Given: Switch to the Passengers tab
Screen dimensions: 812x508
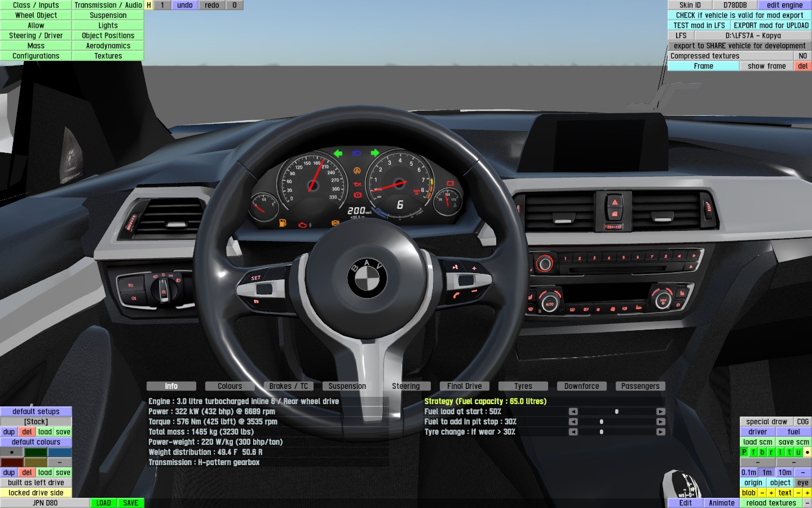Looking at the screenshot, I should (x=641, y=386).
